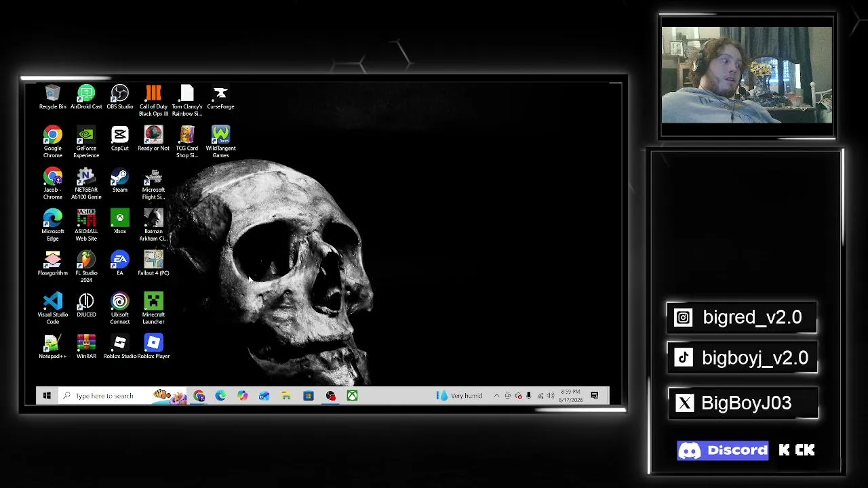
Task: Select the Fallout 4 (PC) icon
Action: click(x=153, y=263)
